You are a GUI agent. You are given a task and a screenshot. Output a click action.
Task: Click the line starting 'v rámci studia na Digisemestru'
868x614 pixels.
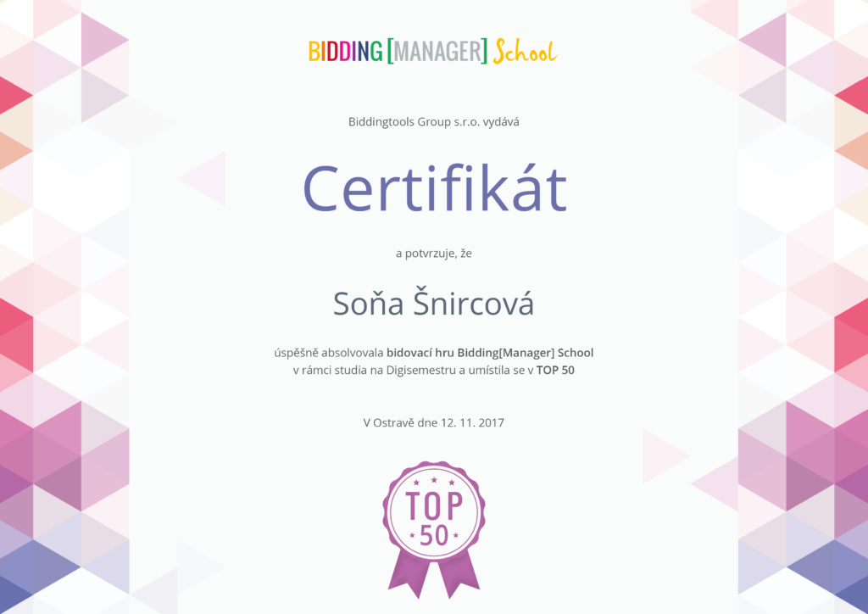[433, 371]
